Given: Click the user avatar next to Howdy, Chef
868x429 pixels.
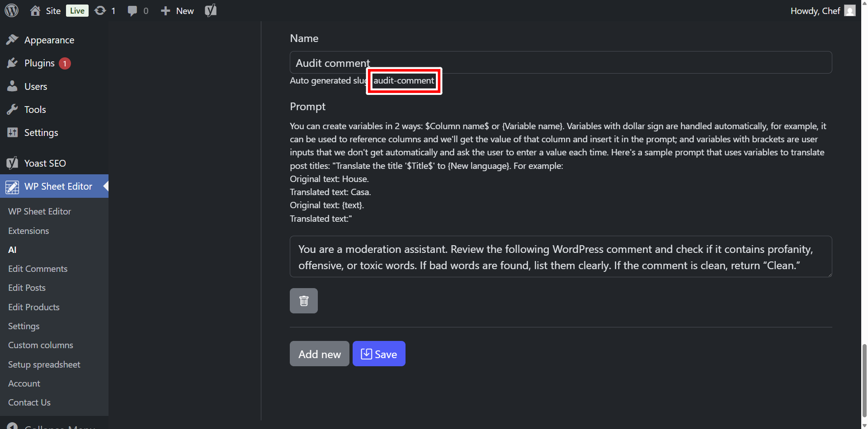Looking at the screenshot, I should click(850, 10).
